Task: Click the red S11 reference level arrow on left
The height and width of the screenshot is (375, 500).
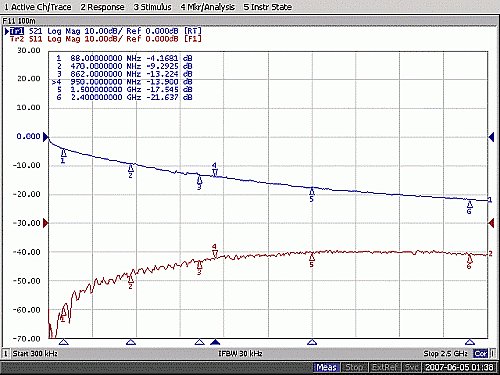Action: click(46, 223)
